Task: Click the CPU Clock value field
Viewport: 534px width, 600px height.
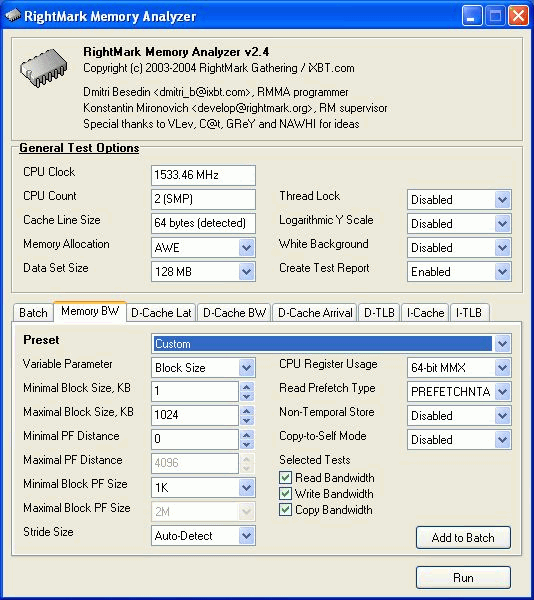Action: point(203,175)
